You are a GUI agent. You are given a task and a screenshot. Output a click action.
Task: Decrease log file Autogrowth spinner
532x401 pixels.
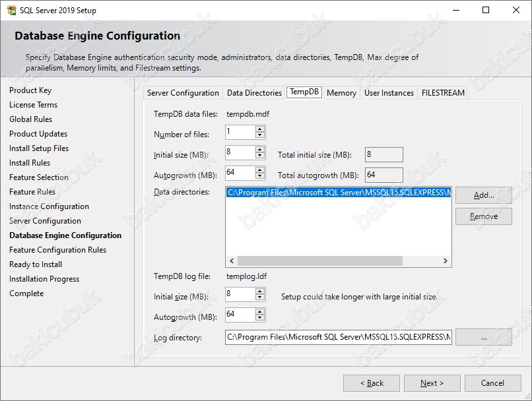260,318
